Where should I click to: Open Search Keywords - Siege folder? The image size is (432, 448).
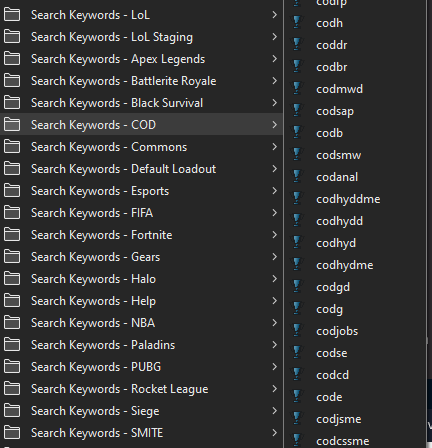[x=141, y=411]
